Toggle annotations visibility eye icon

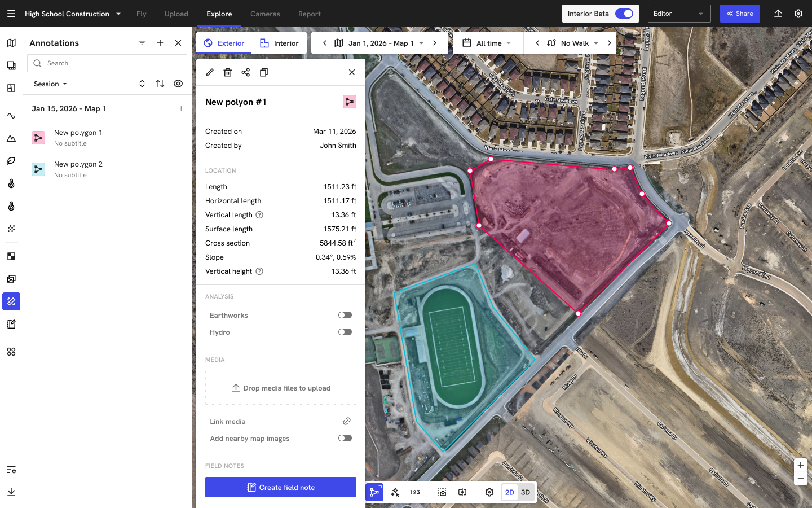pyautogui.click(x=178, y=84)
